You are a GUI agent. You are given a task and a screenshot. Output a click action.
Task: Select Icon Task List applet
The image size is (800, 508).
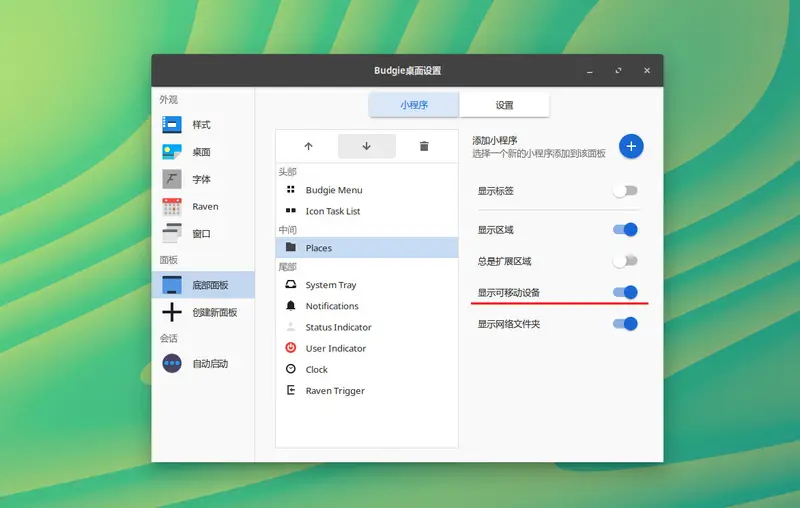[x=332, y=211]
